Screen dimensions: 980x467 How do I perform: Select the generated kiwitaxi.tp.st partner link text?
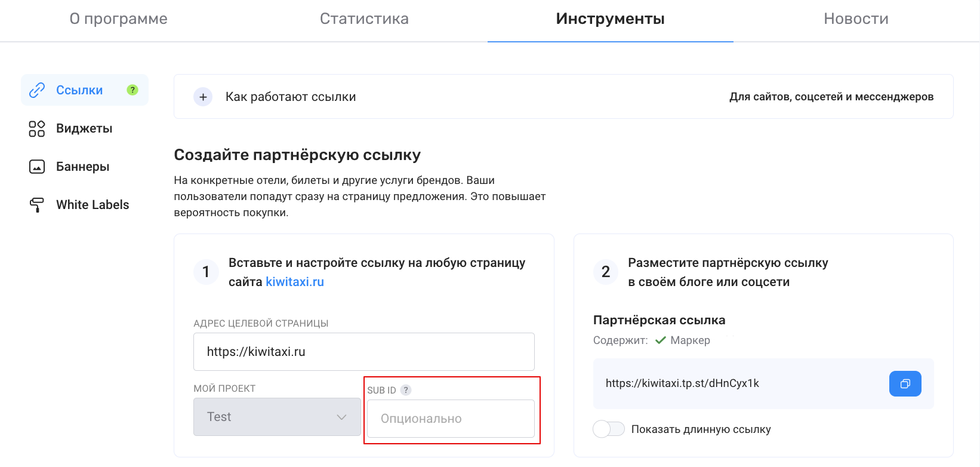click(682, 383)
